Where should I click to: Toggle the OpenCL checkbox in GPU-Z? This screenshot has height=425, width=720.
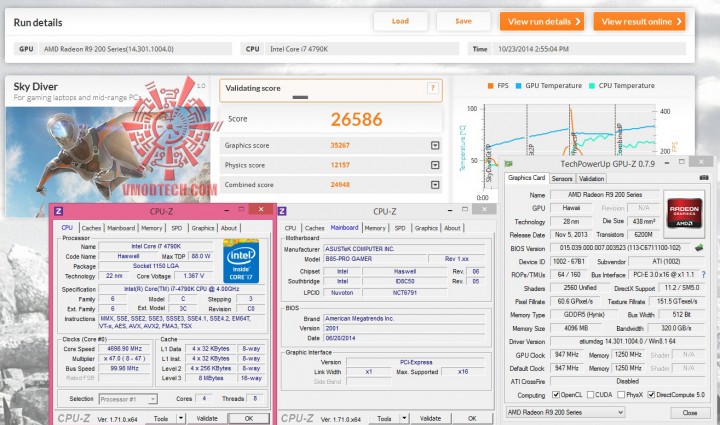click(x=556, y=395)
